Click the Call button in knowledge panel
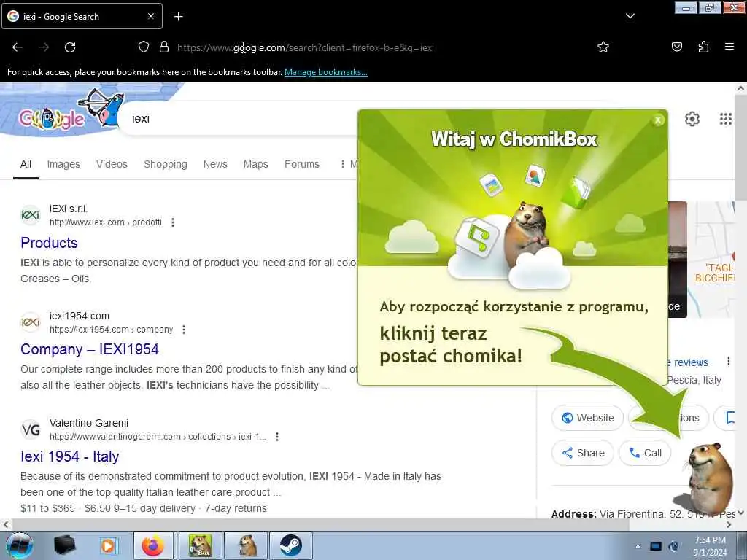Screen dimensions: 747x560 pos(645,453)
